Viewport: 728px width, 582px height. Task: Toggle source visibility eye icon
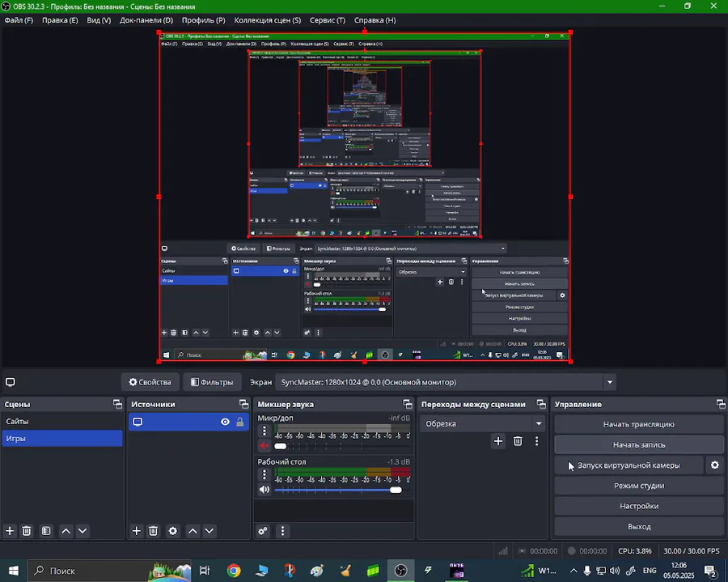(x=225, y=422)
